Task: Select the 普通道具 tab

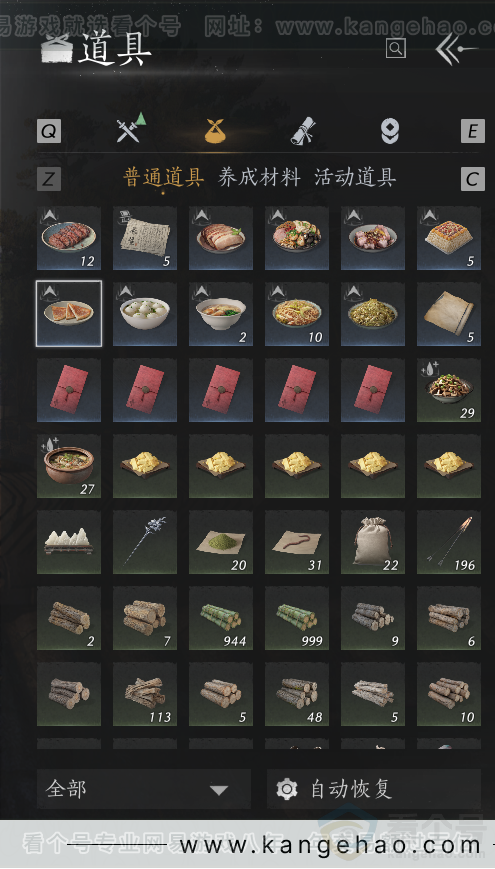Action: click(164, 177)
